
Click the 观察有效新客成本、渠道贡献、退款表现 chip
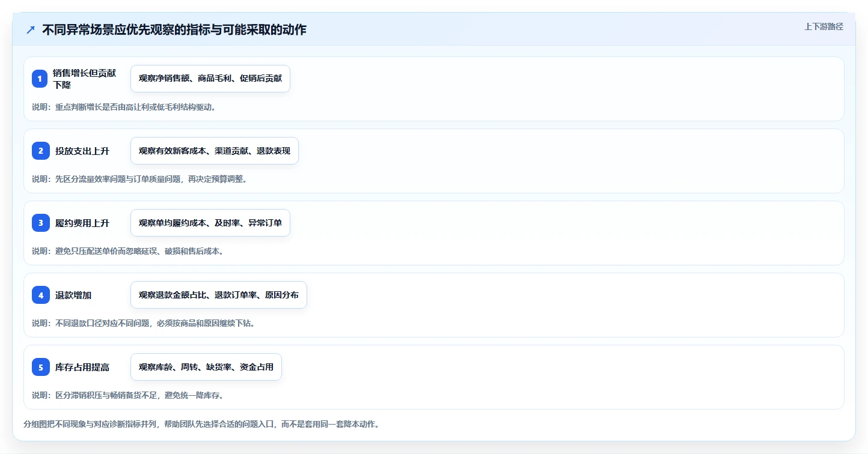pos(215,151)
